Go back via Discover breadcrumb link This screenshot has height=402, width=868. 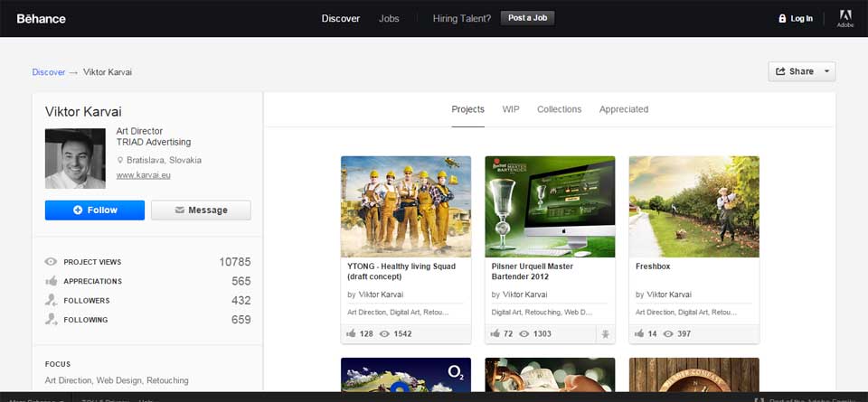pyautogui.click(x=48, y=72)
